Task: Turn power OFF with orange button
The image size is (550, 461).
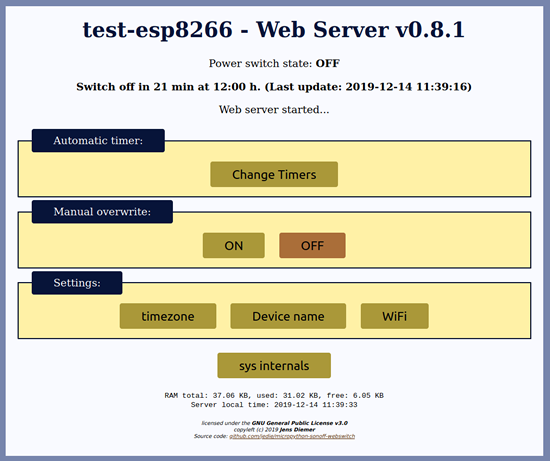Action: (x=312, y=246)
